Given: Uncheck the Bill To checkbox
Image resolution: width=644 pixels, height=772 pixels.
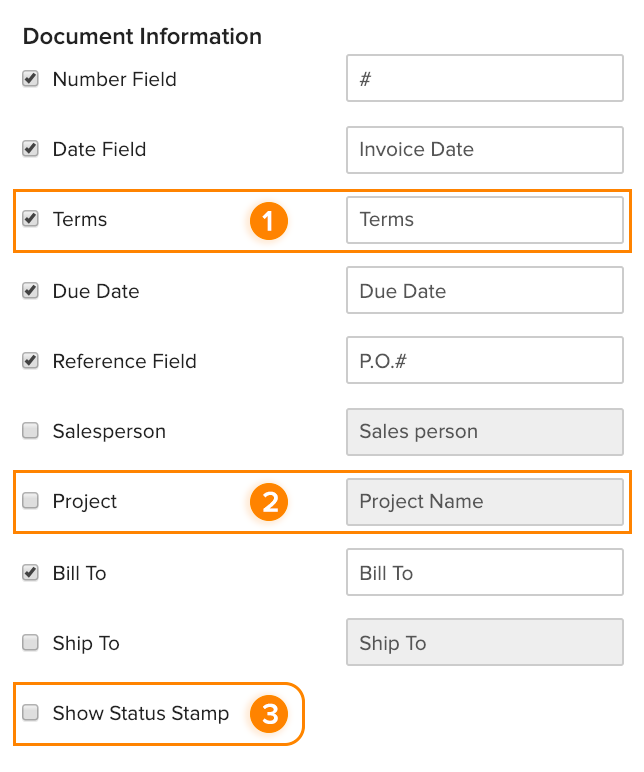Looking at the screenshot, I should 31,573.
